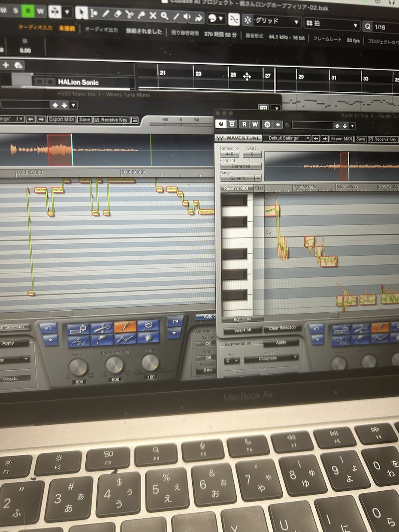Image resolution: width=399 pixels, height=532 pixels.
Task: Click Clear Selection in right Waves Tune
Action: tap(282, 328)
